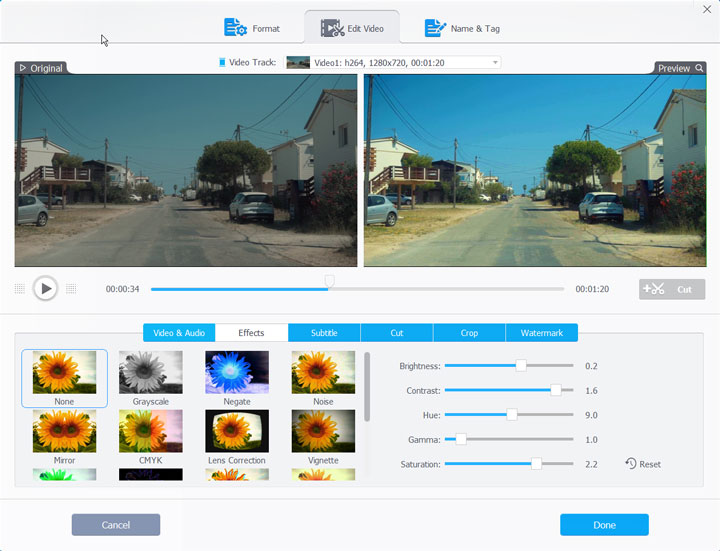Open the Format tab

[252, 28]
